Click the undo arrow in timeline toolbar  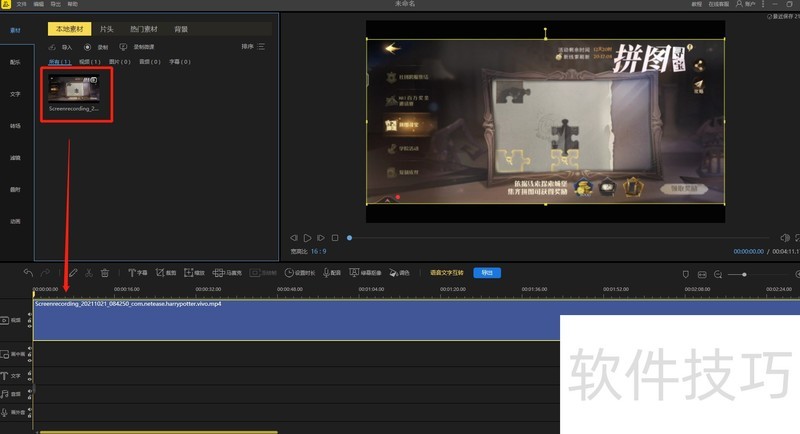[28, 272]
